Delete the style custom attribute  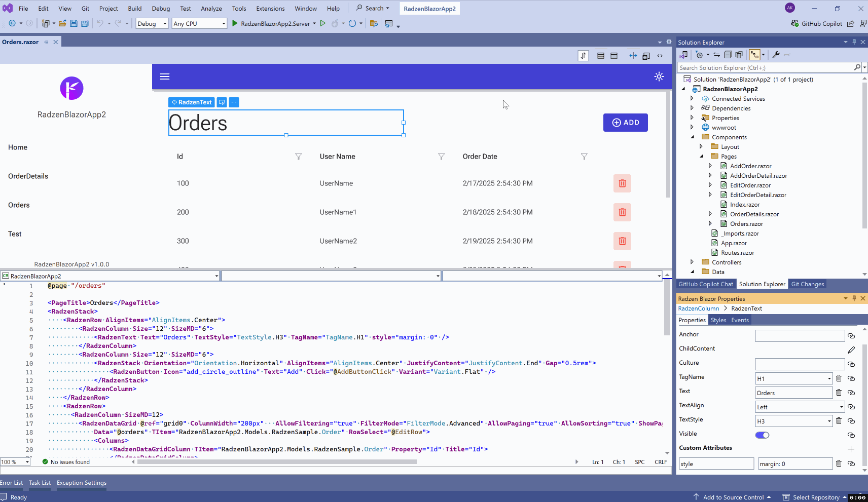point(839,463)
